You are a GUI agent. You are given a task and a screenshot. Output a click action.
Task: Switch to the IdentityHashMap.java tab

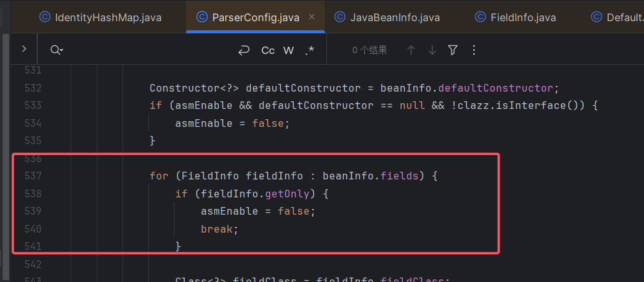tap(108, 17)
